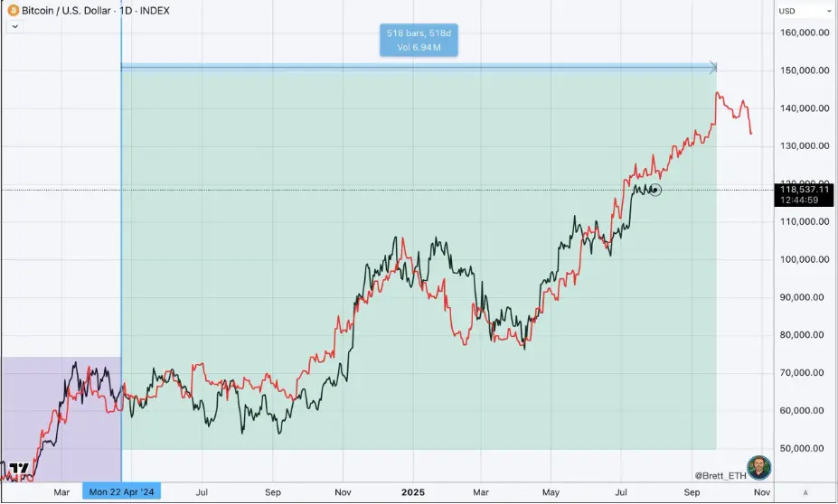The image size is (838, 504).
Task: Click the 2025 year label on time axis
Action: pos(413,492)
